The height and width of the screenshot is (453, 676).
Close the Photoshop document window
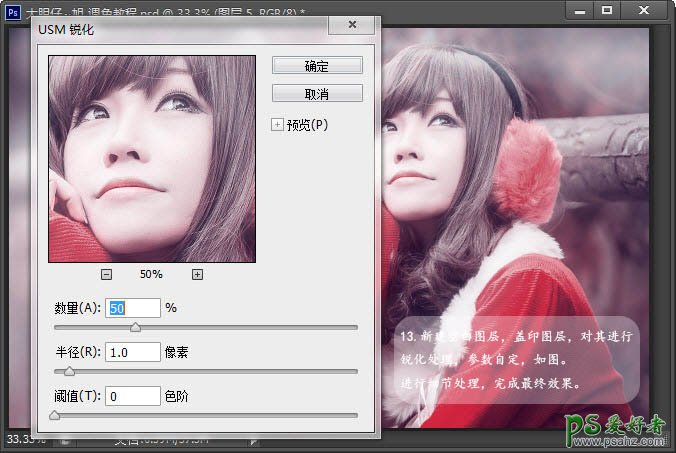click(x=645, y=10)
